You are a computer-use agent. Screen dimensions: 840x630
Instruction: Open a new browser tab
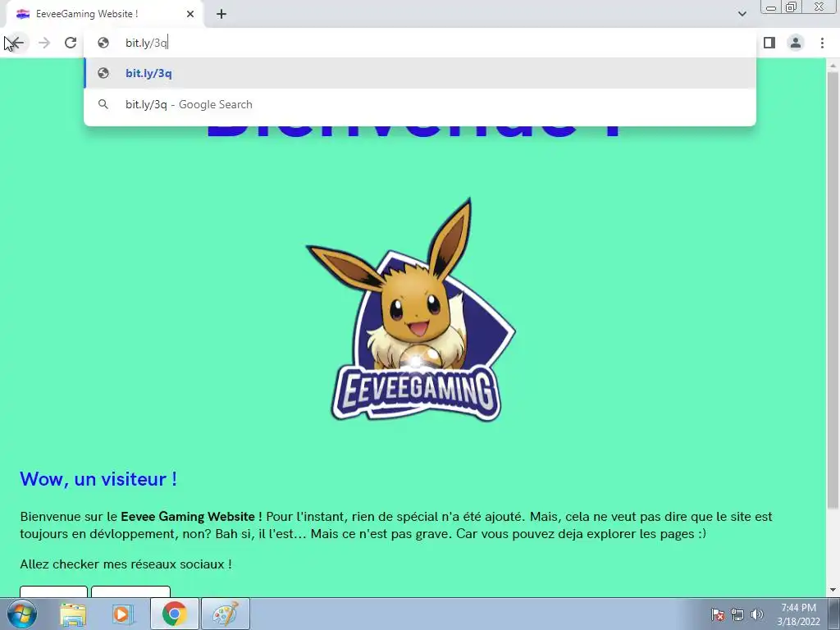221,14
